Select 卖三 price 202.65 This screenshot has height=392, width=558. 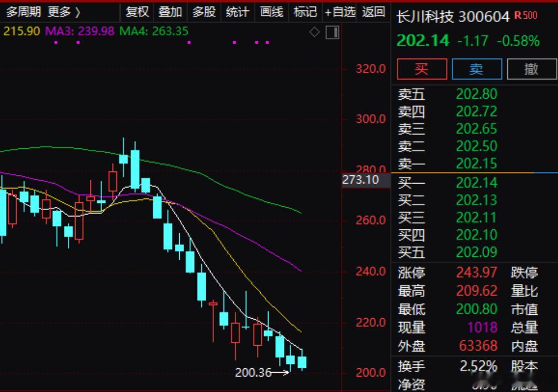click(x=476, y=129)
